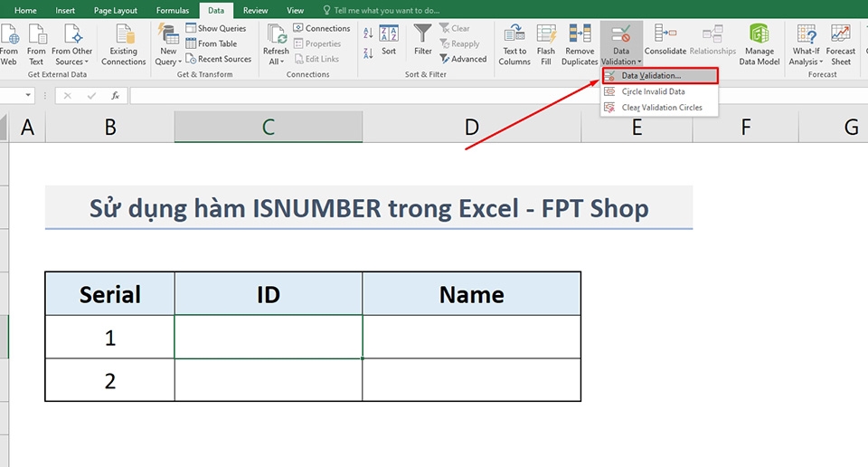Click the cell containing 1
Image resolution: width=868 pixels, height=467 pixels.
110,337
